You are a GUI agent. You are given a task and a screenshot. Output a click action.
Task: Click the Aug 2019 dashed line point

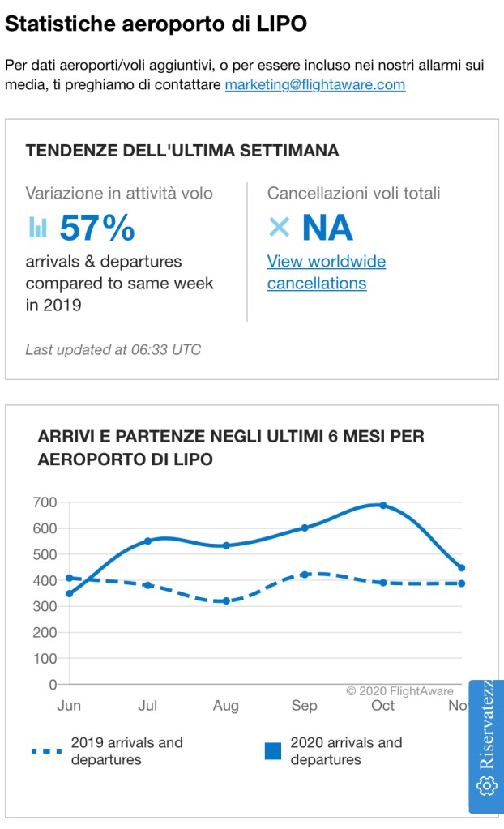coord(226,600)
